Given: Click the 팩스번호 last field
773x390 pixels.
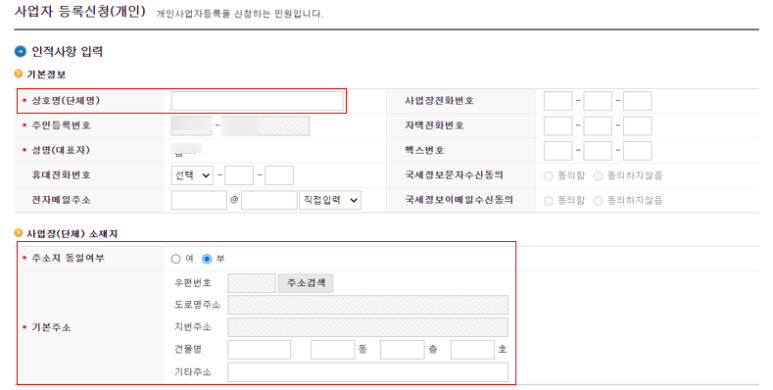Looking at the screenshot, I should pos(637,151).
